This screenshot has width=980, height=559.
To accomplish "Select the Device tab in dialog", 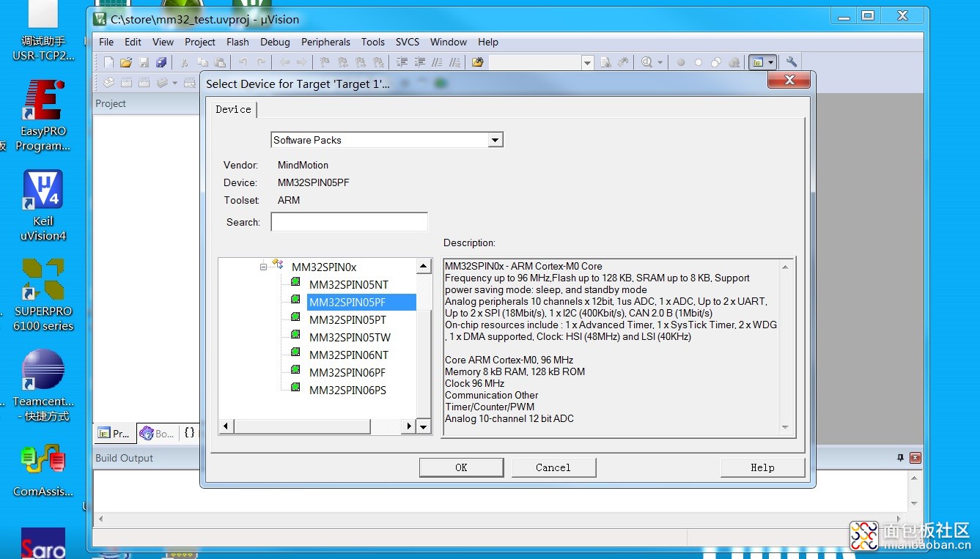I will click(233, 109).
